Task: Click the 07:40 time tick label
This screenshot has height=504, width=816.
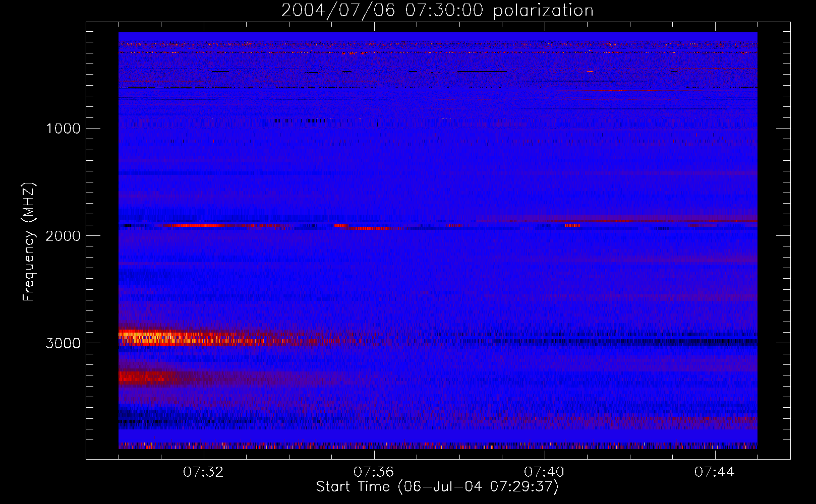Action: coord(544,472)
